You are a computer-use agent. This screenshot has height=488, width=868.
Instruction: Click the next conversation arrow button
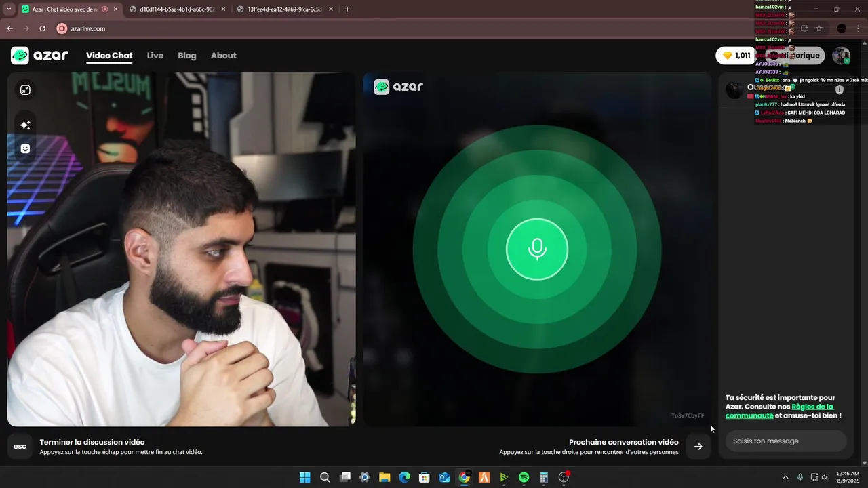click(698, 446)
